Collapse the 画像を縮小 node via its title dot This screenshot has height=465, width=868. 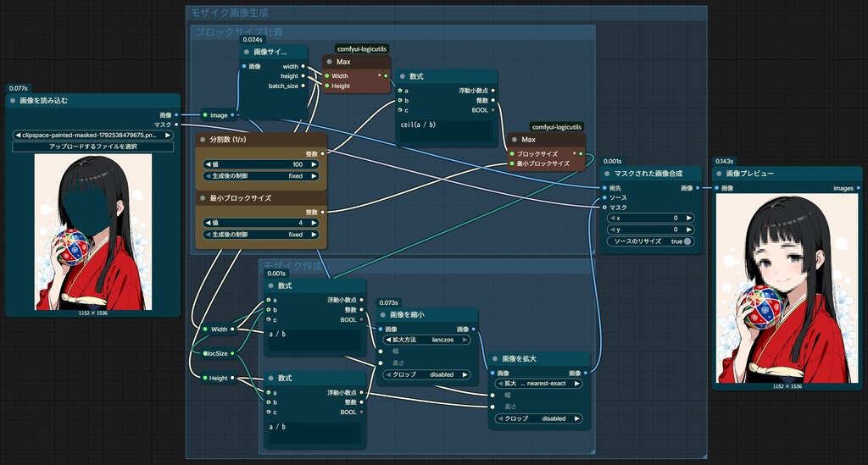click(x=382, y=314)
